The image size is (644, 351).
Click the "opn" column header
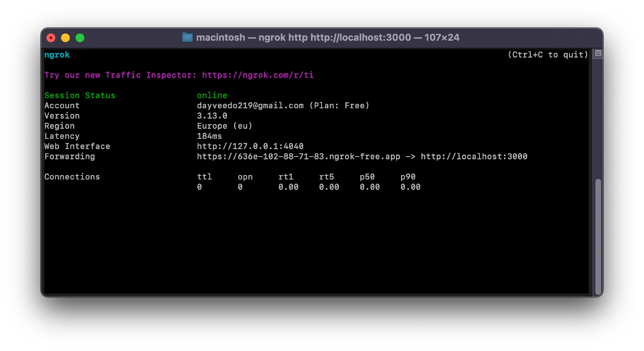pyautogui.click(x=245, y=177)
